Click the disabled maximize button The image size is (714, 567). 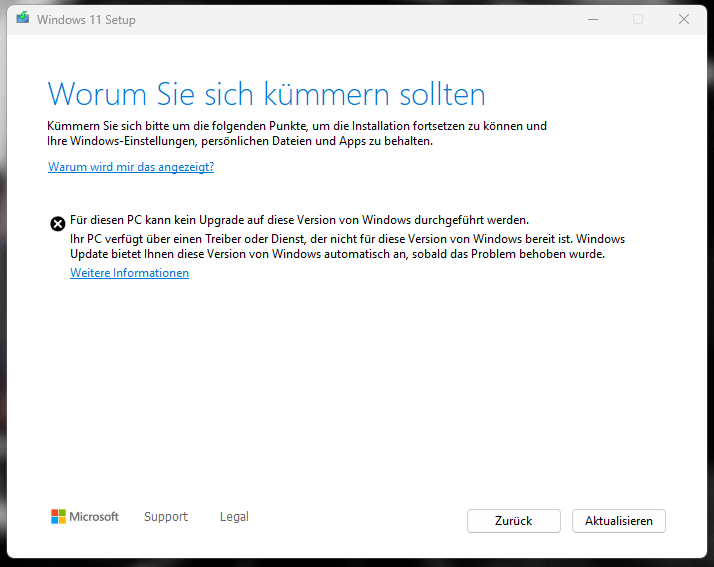pyautogui.click(x=638, y=19)
